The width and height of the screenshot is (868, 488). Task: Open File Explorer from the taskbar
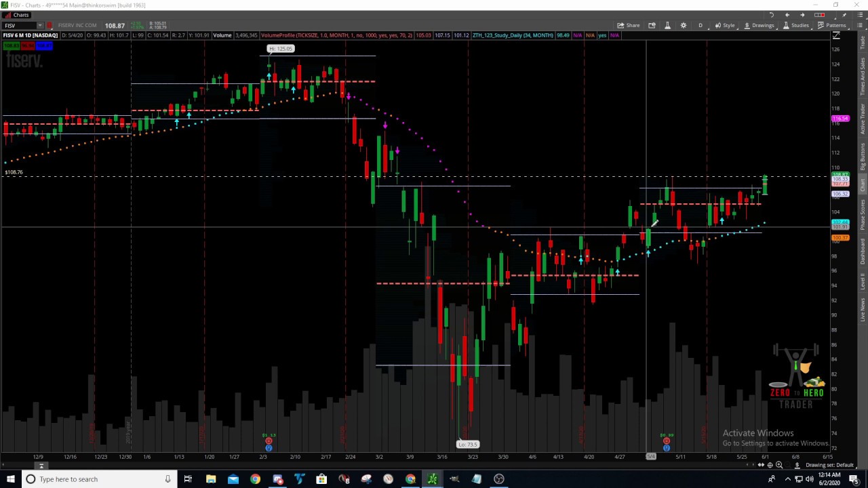(x=211, y=479)
